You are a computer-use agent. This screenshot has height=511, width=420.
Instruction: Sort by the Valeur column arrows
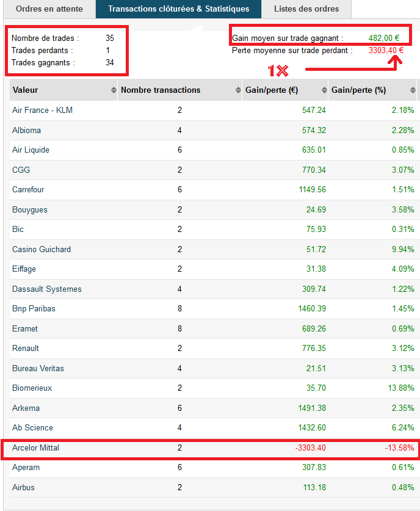(114, 90)
